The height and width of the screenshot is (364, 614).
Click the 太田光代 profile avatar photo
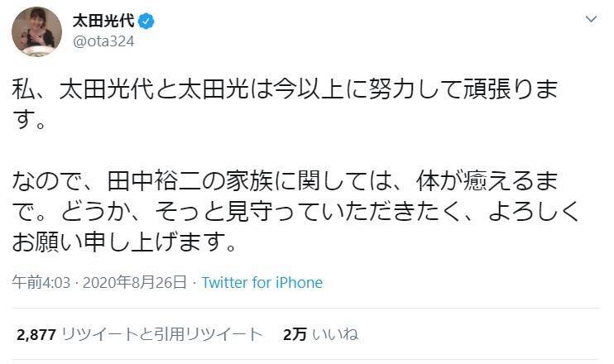(36, 31)
